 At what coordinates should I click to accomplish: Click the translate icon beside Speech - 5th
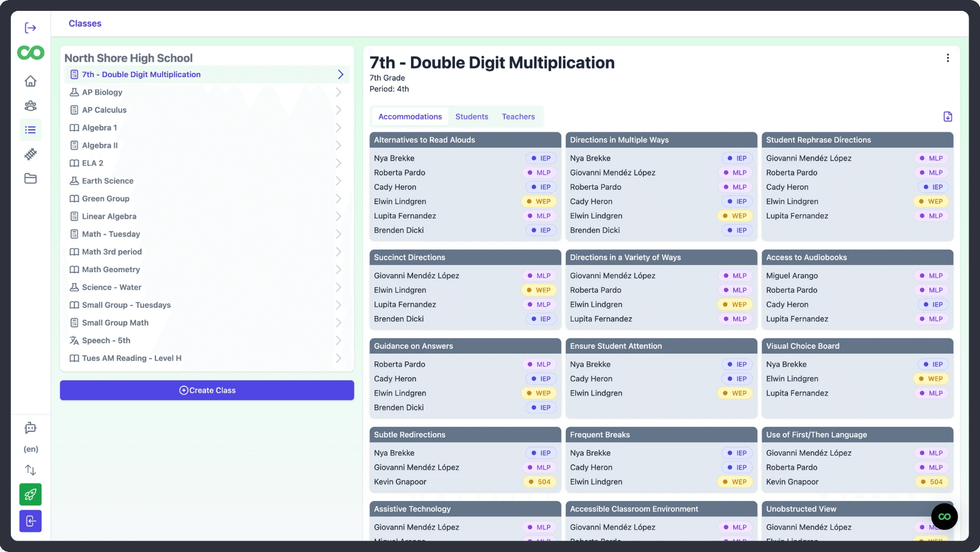pos(74,341)
